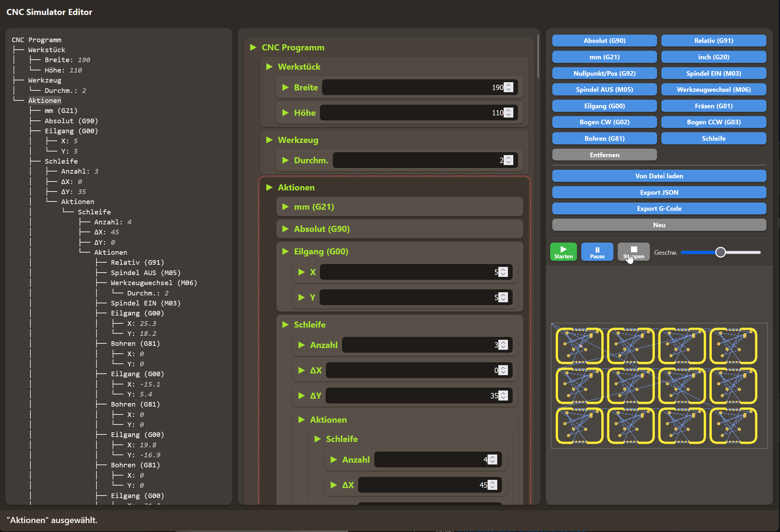Select Werkzeugwechsel (M06) in the tree
Screen dimensions: 780x532
(154, 283)
